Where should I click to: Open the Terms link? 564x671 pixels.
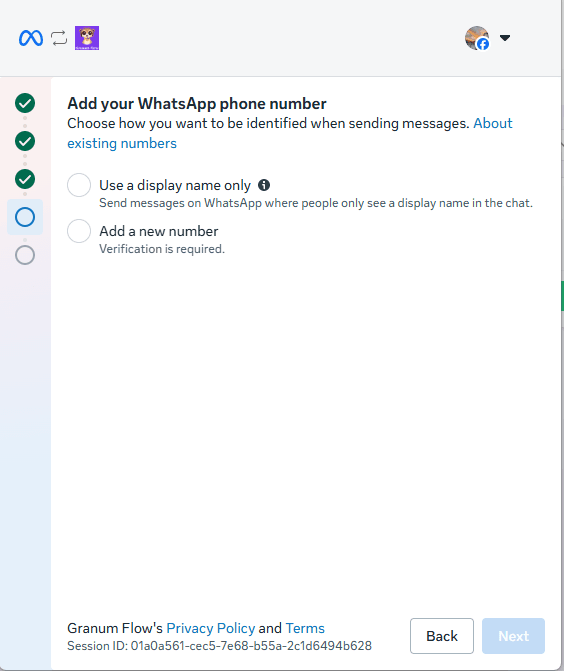pyautogui.click(x=305, y=628)
